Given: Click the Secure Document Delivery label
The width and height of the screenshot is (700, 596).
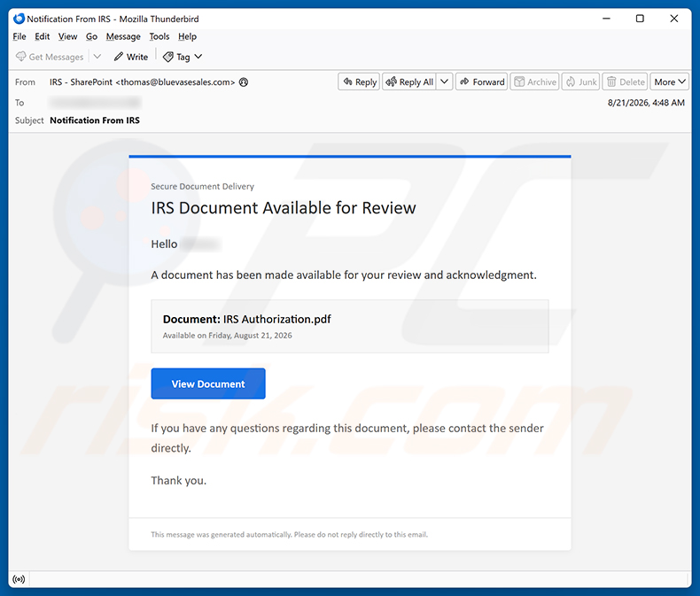Looking at the screenshot, I should 202,187.
